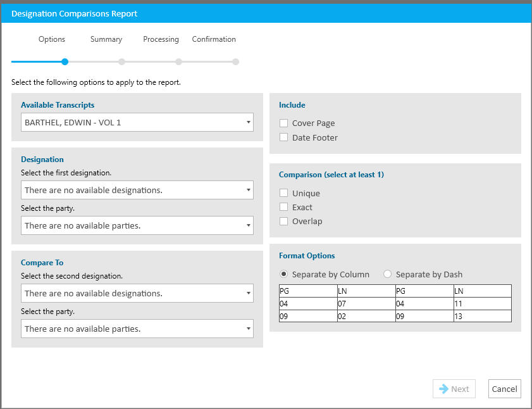The width and height of the screenshot is (532, 409).
Task: Click the Processing step label
Action: click(161, 39)
